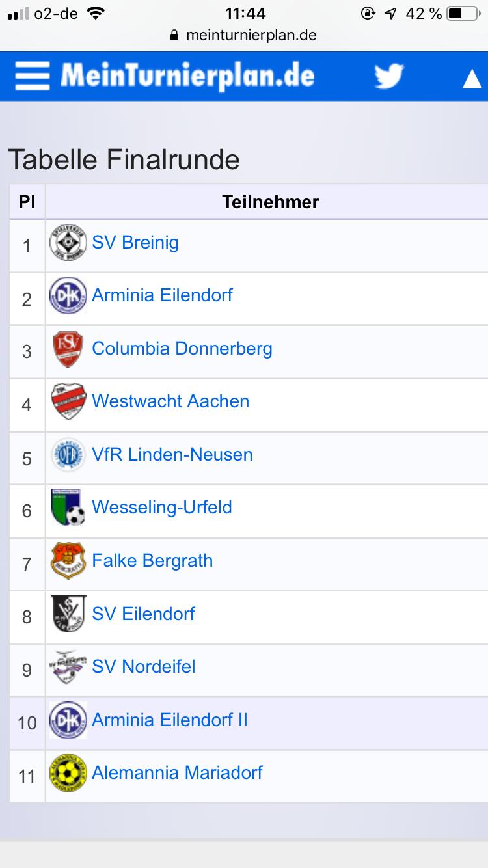Open the Alemannia Mariadorf link
The width and height of the screenshot is (488, 868).
(178, 773)
